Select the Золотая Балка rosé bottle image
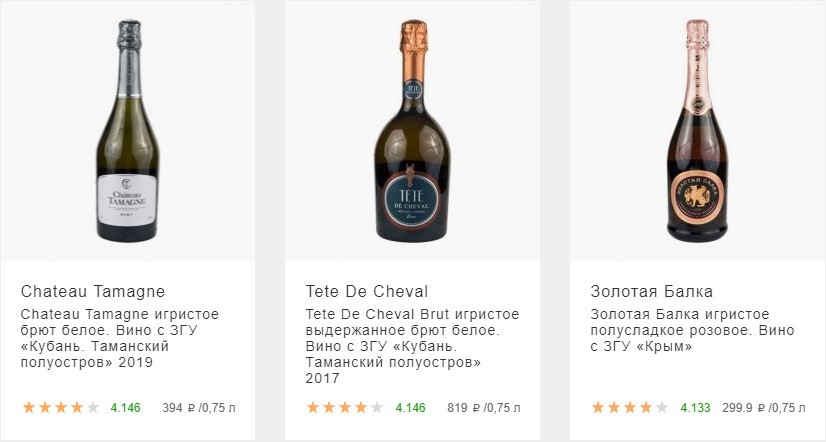 pyautogui.click(x=697, y=130)
